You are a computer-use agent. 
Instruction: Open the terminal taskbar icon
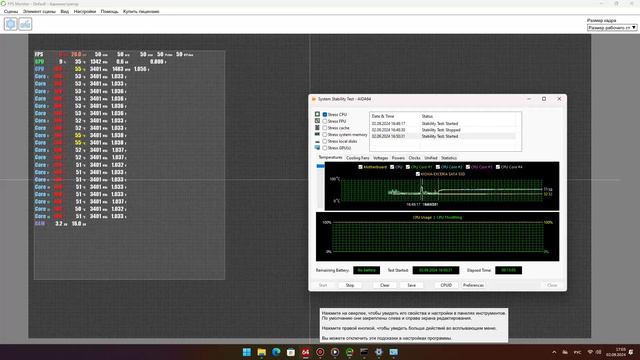click(x=364, y=352)
